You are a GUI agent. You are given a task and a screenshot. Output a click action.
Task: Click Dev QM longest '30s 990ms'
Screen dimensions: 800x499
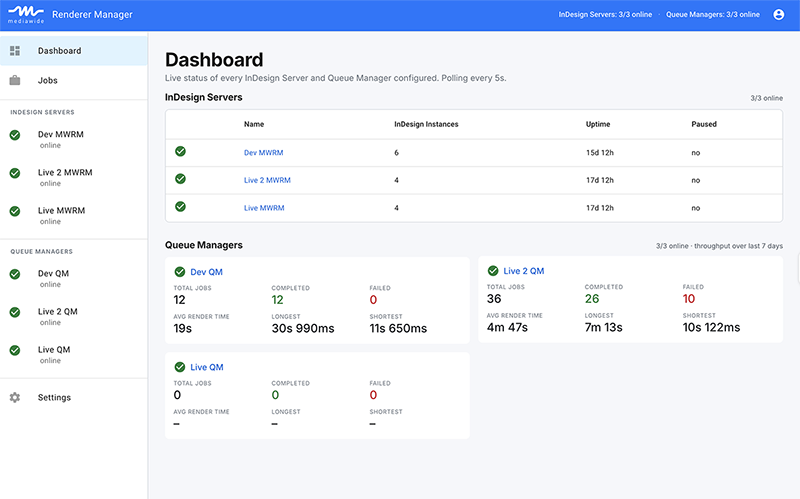(303, 328)
